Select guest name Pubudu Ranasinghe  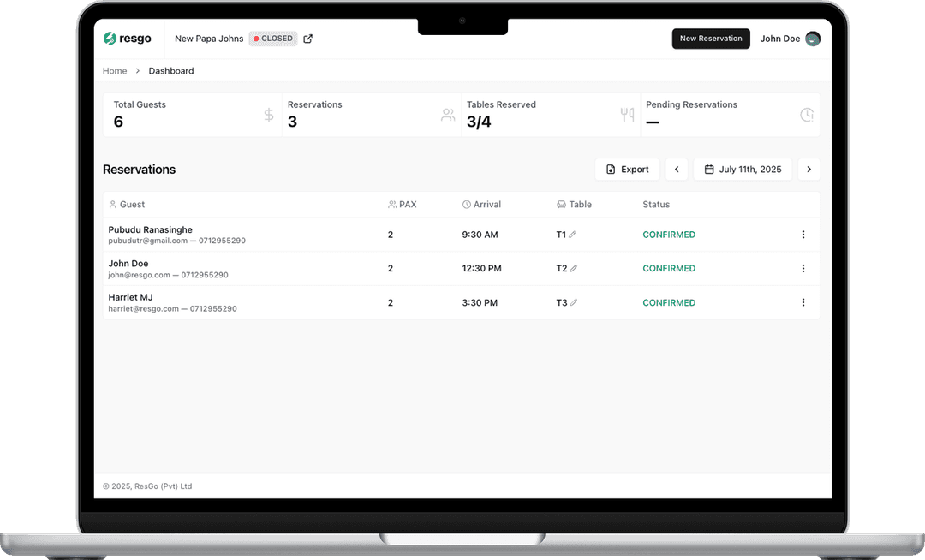click(x=151, y=229)
